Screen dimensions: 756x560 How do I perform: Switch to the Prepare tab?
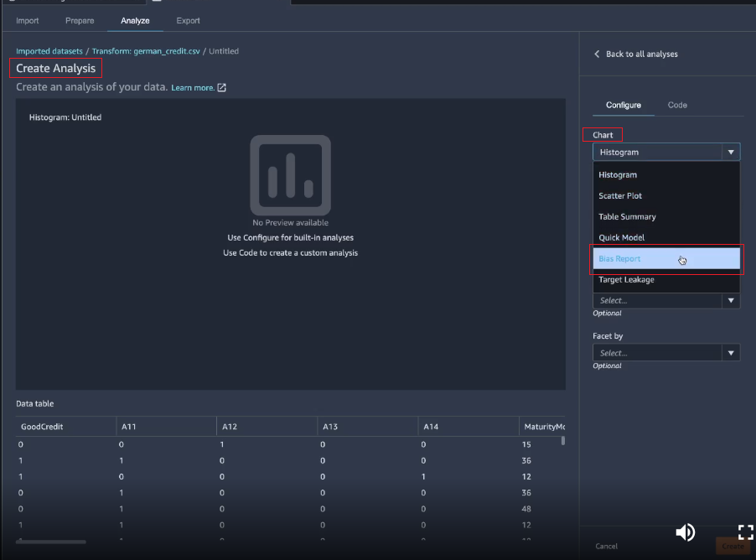tap(80, 20)
